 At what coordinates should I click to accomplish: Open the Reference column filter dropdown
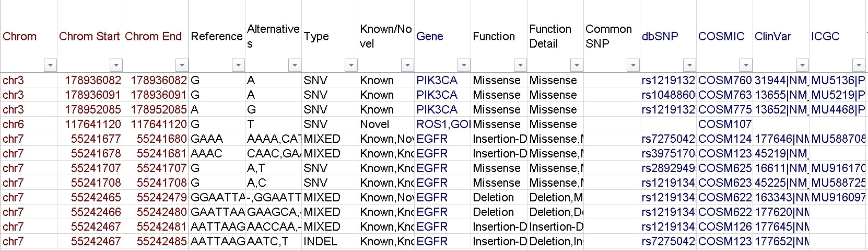[238, 65]
